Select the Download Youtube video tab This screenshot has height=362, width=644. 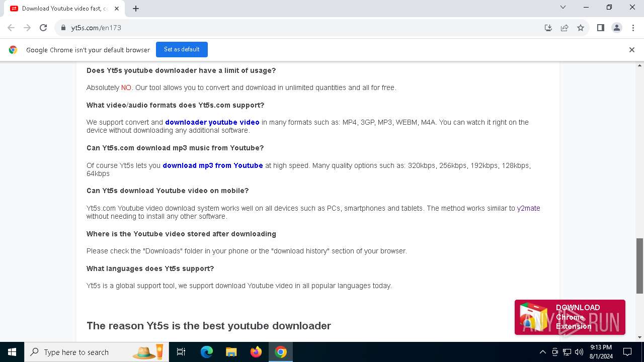tap(65, 9)
